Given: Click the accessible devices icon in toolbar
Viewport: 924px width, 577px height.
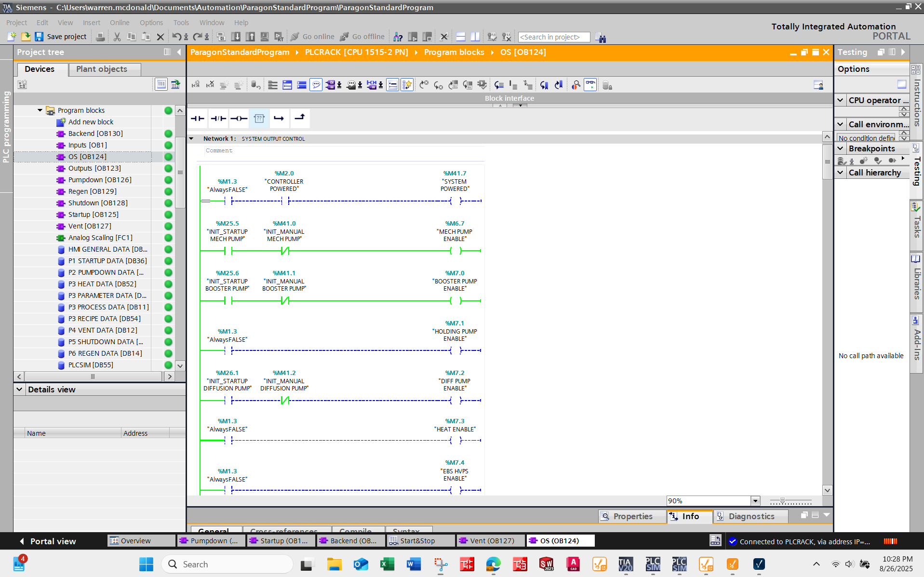Looking at the screenshot, I should pyautogui.click(x=398, y=37).
